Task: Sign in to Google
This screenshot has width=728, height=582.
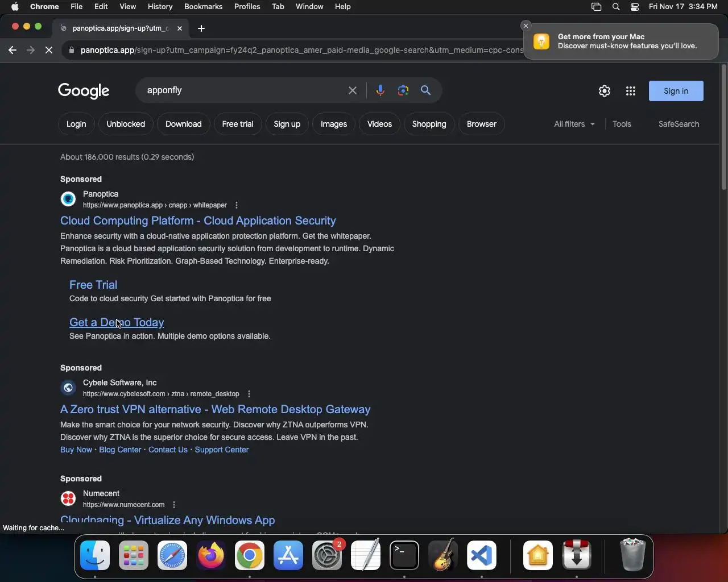Action: (x=676, y=91)
